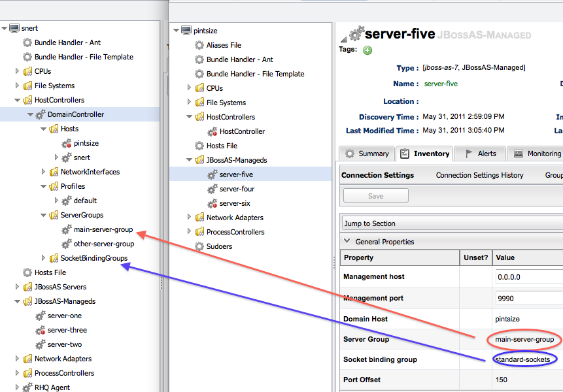Click the DomainController gear icon
The image size is (563, 392).
click(41, 114)
